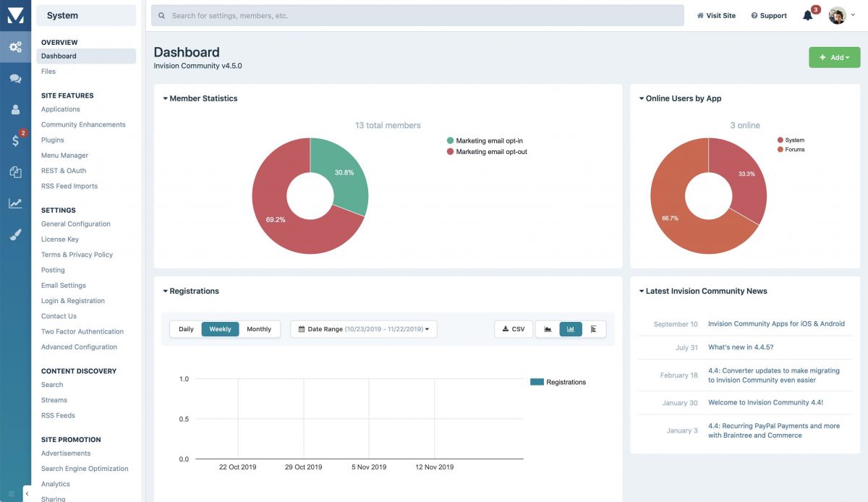Open Two Factor Authentication settings
The image size is (868, 502).
[82, 331]
